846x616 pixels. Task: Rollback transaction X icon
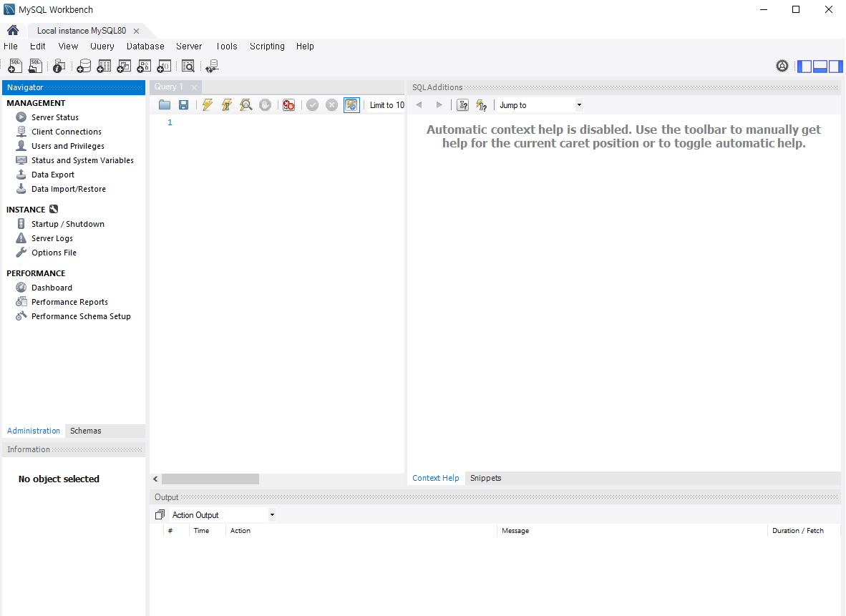332,104
